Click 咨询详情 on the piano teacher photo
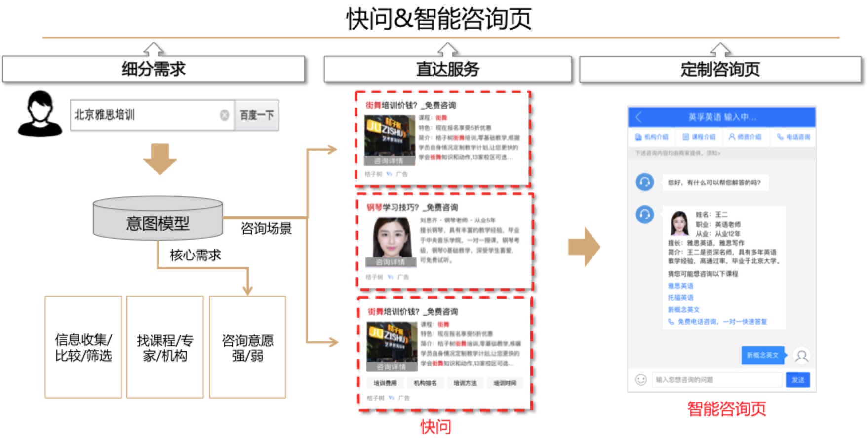868x439 pixels. (x=391, y=262)
